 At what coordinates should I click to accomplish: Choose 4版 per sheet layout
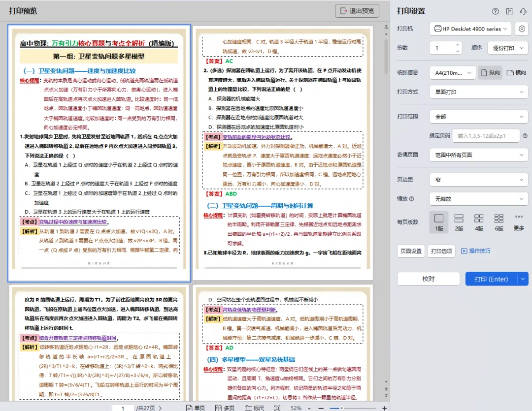pyautogui.click(x=479, y=222)
